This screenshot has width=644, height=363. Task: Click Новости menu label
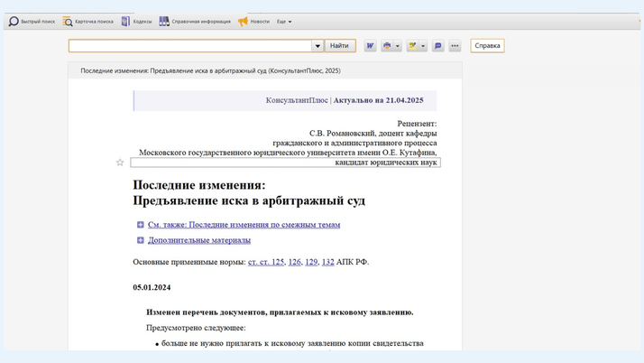pos(260,22)
